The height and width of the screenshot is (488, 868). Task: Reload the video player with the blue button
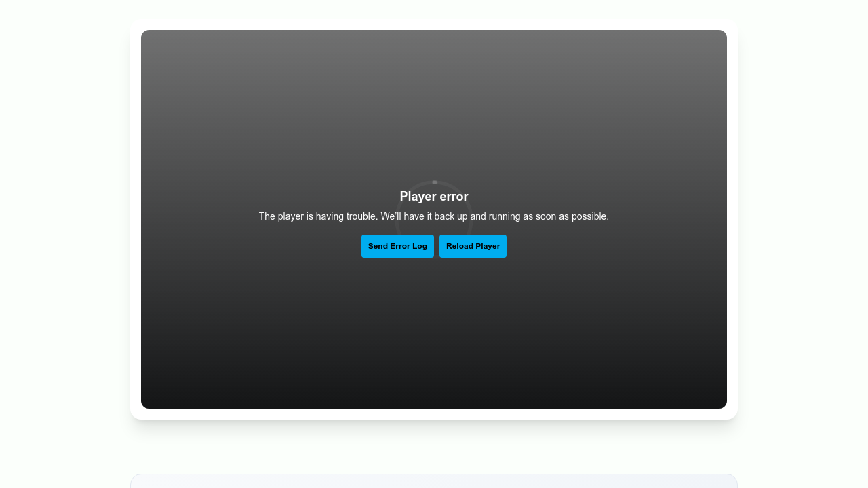pos(473,246)
